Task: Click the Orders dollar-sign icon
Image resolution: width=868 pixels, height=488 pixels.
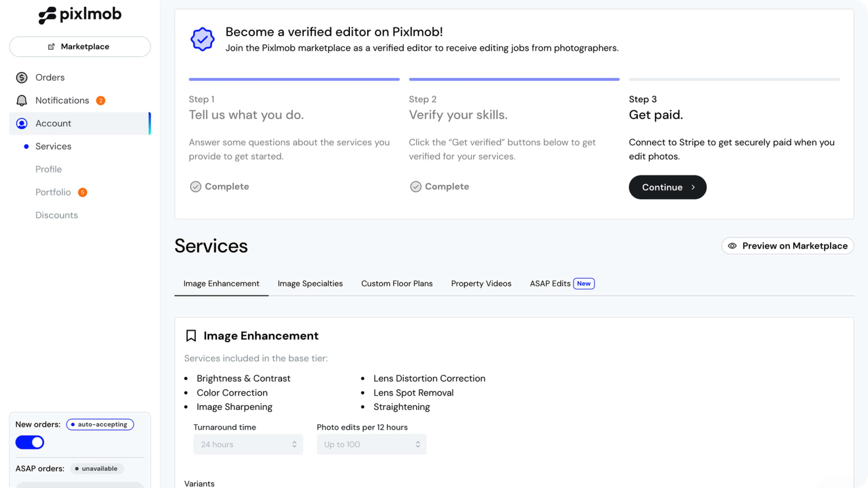Action: click(x=21, y=77)
